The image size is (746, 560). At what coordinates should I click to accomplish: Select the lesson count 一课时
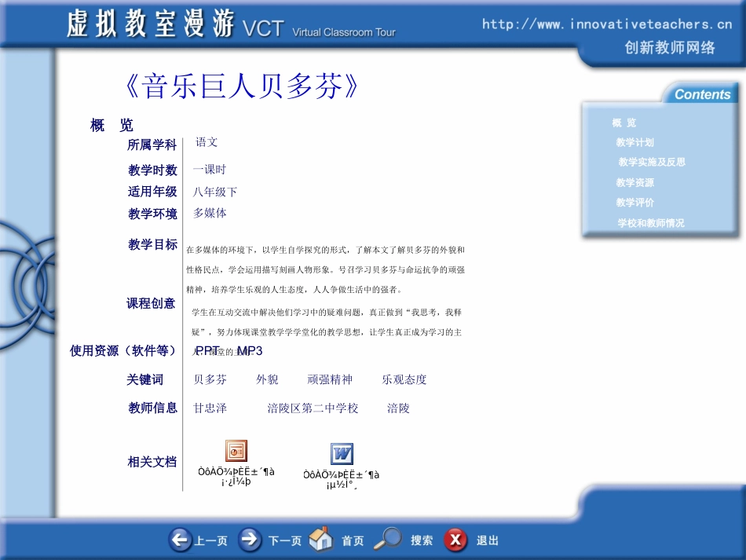coord(210,170)
